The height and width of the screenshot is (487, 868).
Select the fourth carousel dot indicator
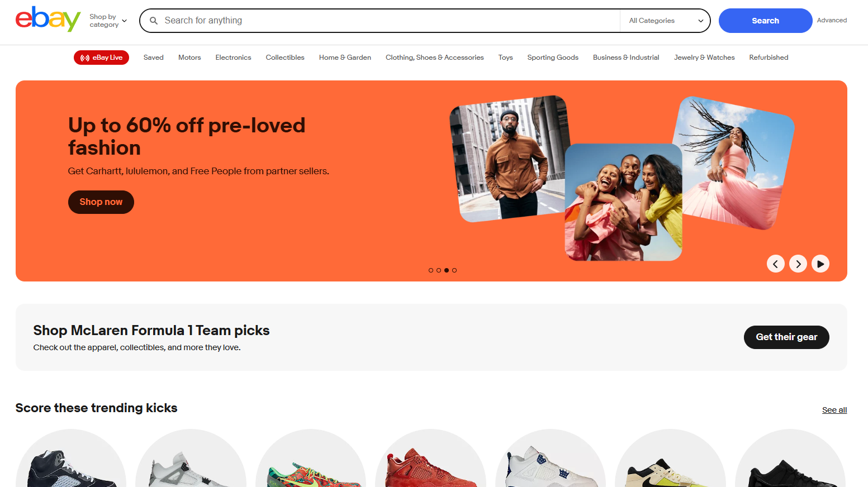(454, 270)
